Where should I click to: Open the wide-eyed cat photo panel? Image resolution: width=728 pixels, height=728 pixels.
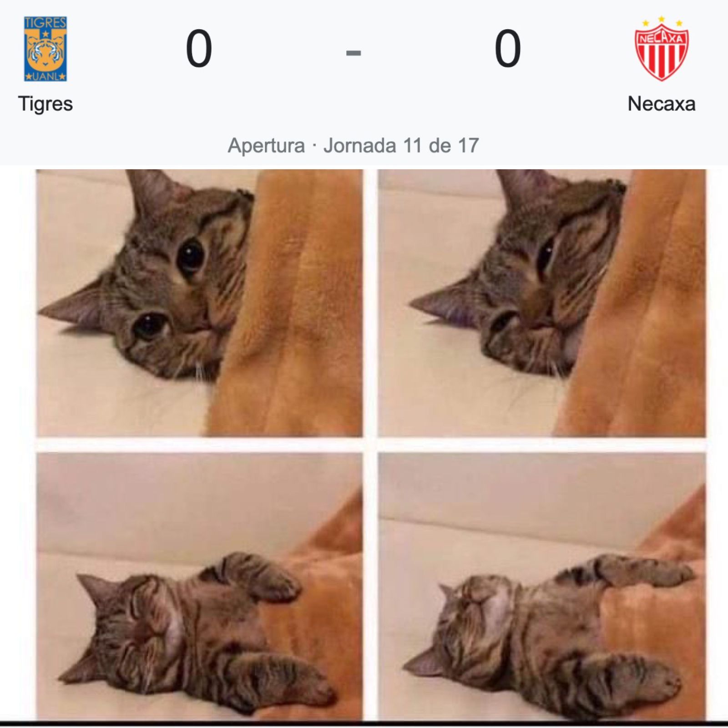click(199, 303)
